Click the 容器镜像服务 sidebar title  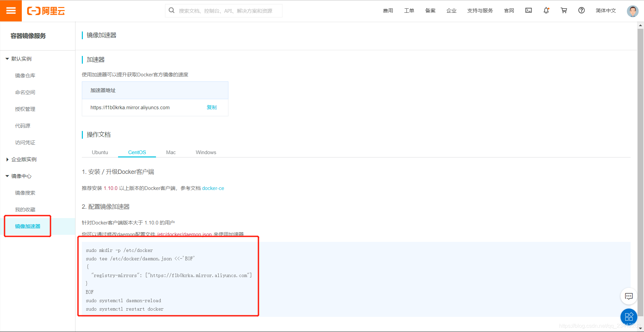28,36
